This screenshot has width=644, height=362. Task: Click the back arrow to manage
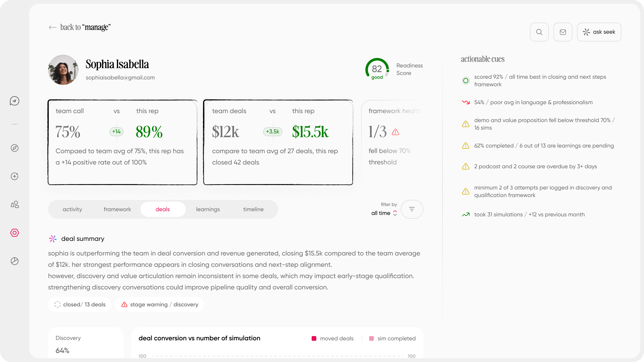(x=52, y=27)
